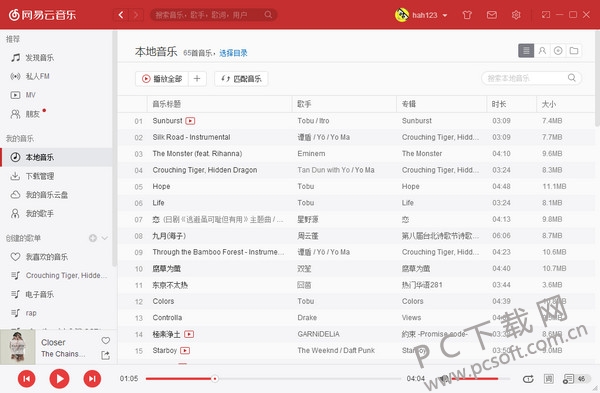Viewport: 600px width, 393px height.
Task: Switch to mini mode icon
Action: coord(546,15)
